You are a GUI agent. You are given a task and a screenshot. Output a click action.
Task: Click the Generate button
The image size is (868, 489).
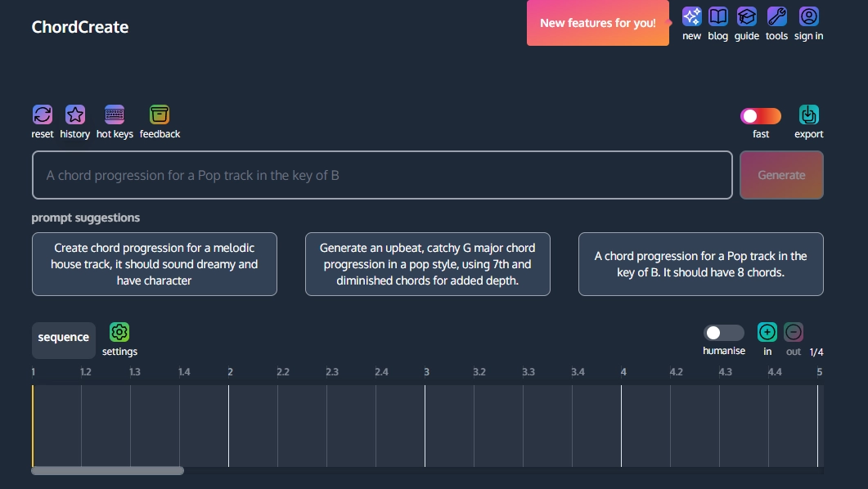780,174
